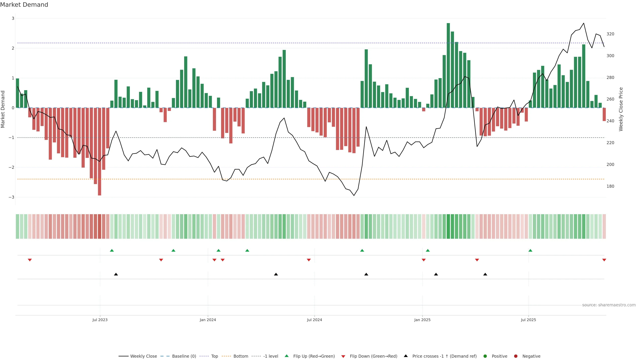644x362 pixels.
Task: Hide the Top dotted line legend
Action: coord(214,356)
